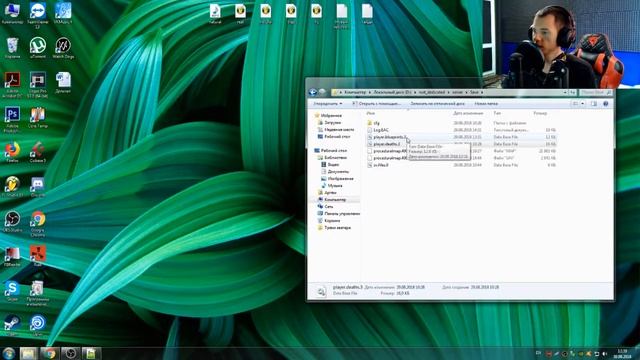Open the uTorrent desktop shortcut
Screen dimensions: 640x360
click(38, 48)
